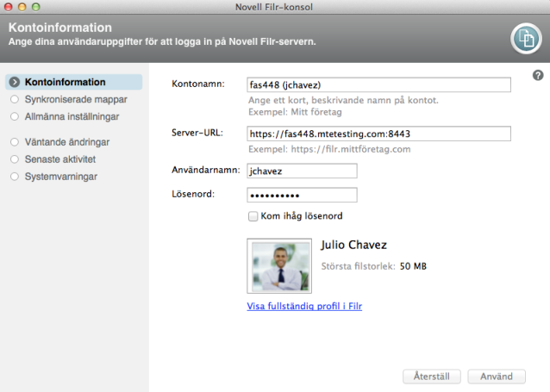Click the 50 MB file size value

tap(413, 266)
